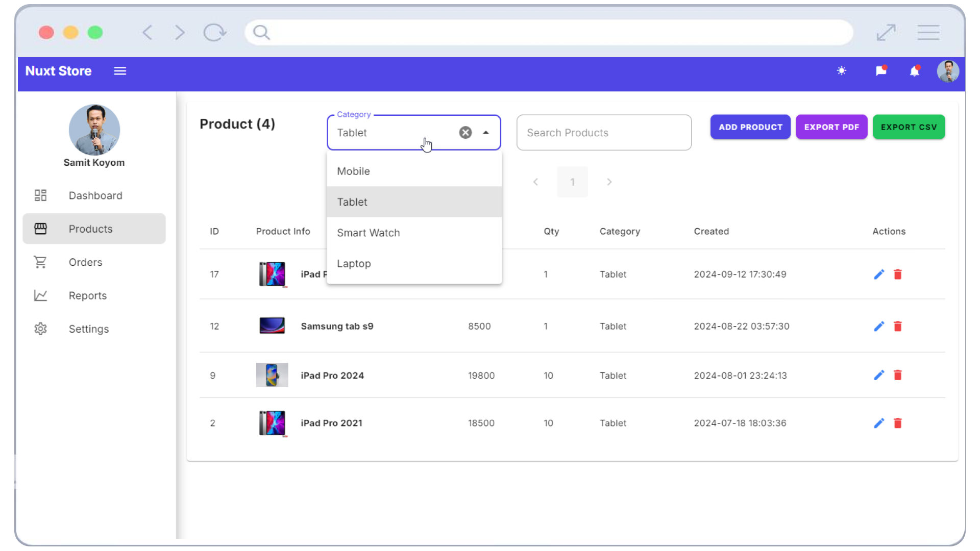Screen dimensions: 980x551
Task: Click the Qty column header
Action: 551,232
